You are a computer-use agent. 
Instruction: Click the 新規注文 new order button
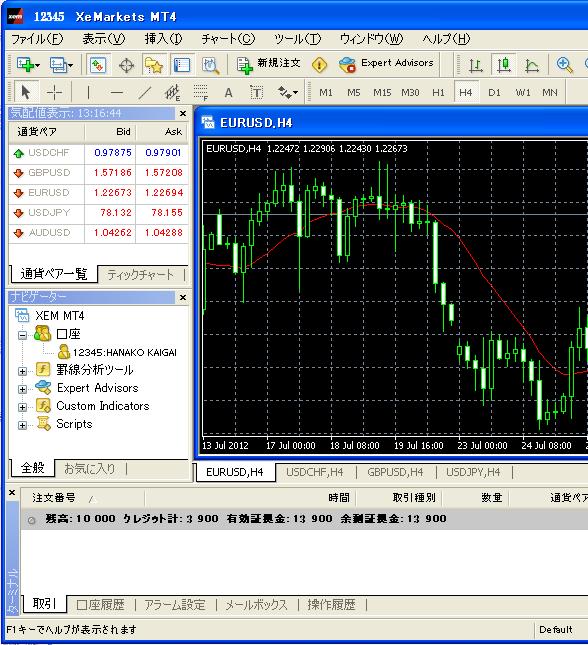click(x=268, y=65)
